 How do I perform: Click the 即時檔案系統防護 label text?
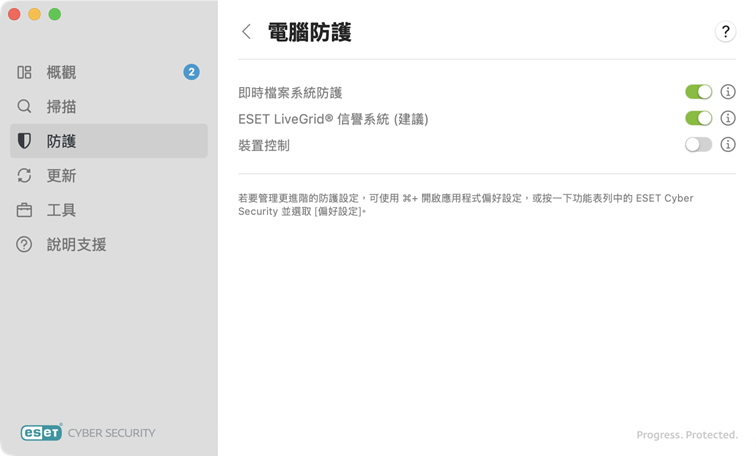(290, 93)
